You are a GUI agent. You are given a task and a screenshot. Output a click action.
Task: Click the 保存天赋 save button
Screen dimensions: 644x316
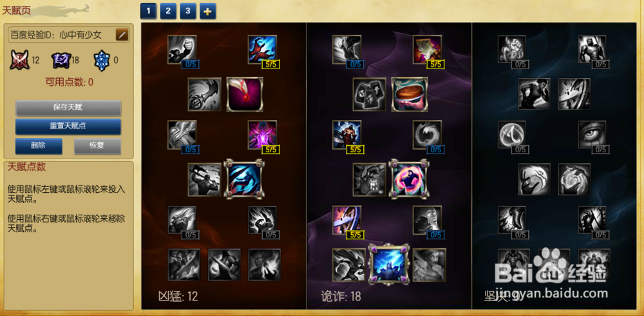(x=68, y=108)
